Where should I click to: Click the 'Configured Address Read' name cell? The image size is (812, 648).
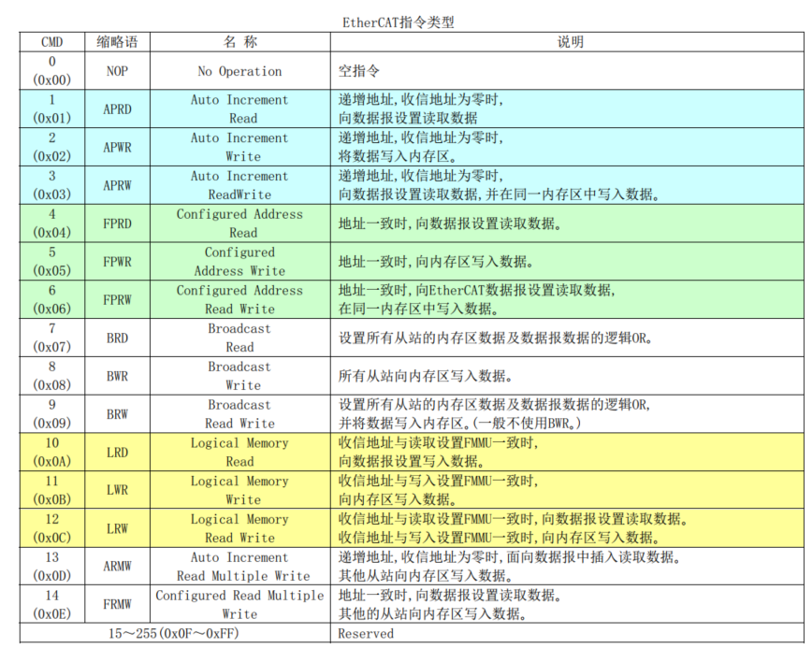pyautogui.click(x=240, y=223)
